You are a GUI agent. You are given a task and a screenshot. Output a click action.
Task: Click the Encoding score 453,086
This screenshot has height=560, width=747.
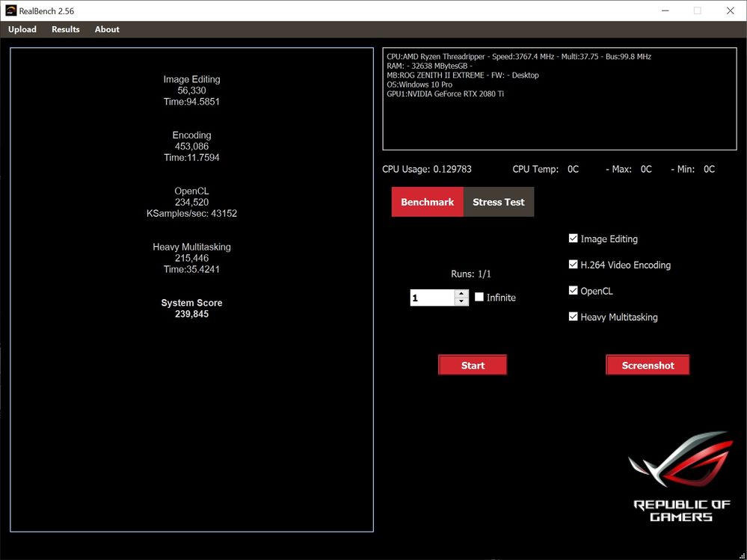tap(191, 147)
